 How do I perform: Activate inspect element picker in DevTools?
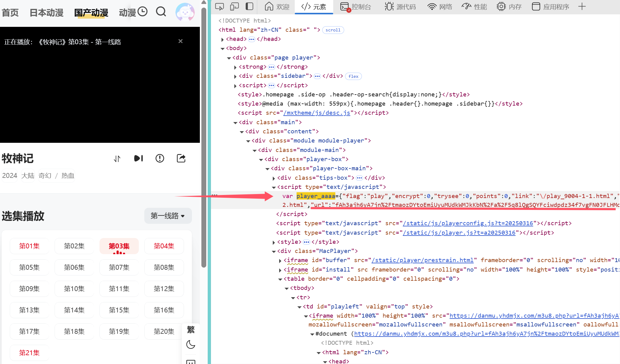click(x=219, y=6)
